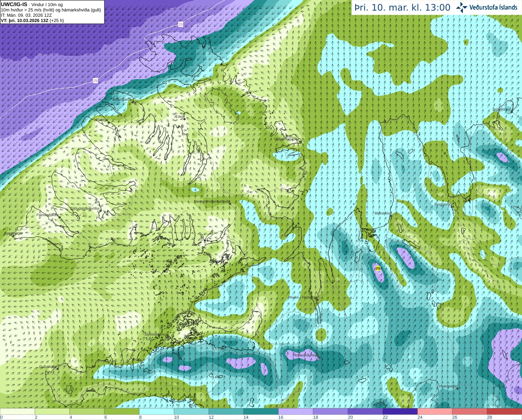Click the 4–6 m/s green legend swatch

pos(87,411)
